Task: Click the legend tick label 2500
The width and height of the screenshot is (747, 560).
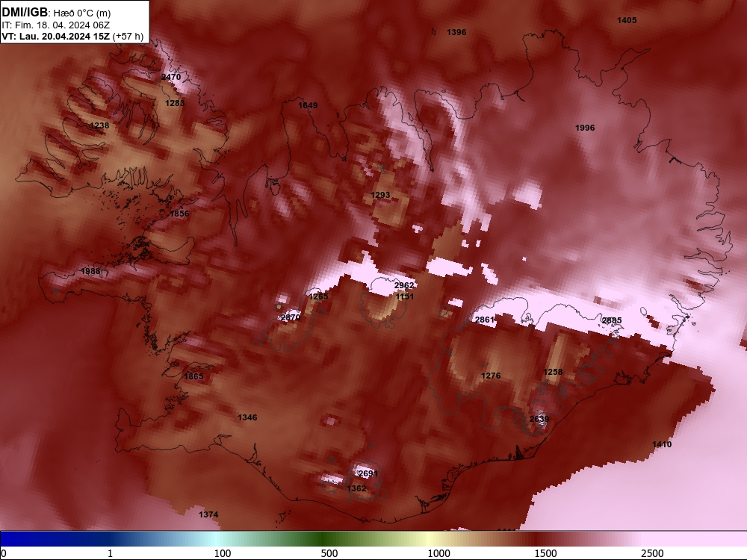Action: pyautogui.click(x=652, y=553)
